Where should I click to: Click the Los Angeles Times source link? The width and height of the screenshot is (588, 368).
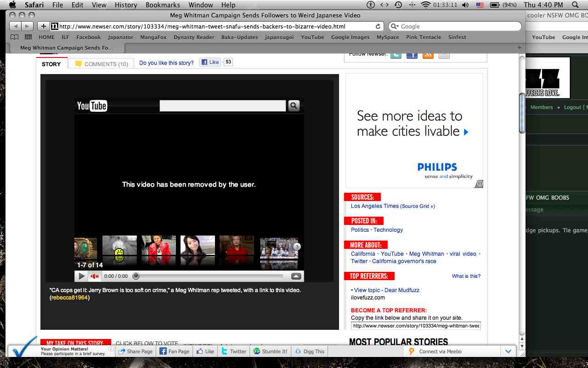pos(374,206)
